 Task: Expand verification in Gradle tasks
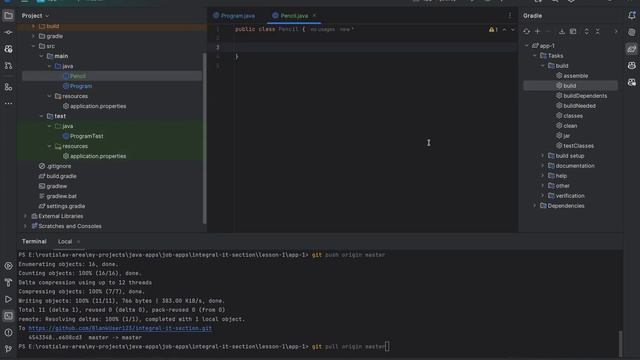[x=543, y=196]
